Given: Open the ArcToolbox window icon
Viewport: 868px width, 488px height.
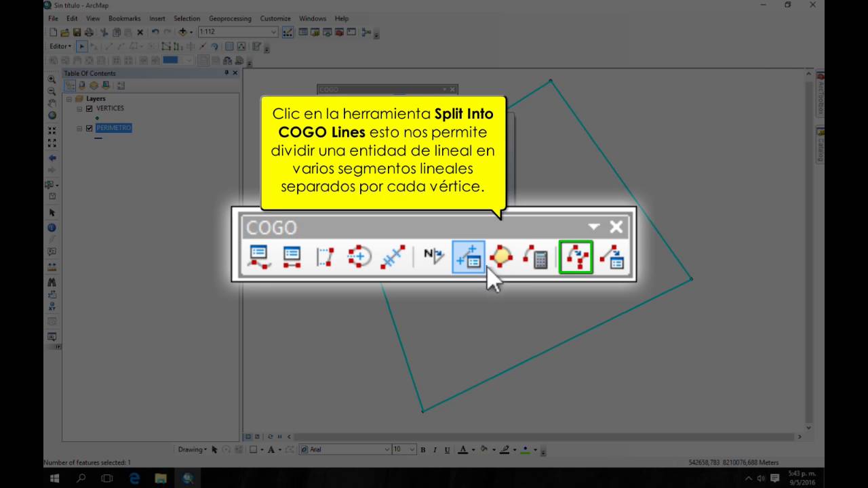Looking at the screenshot, I should click(x=339, y=32).
